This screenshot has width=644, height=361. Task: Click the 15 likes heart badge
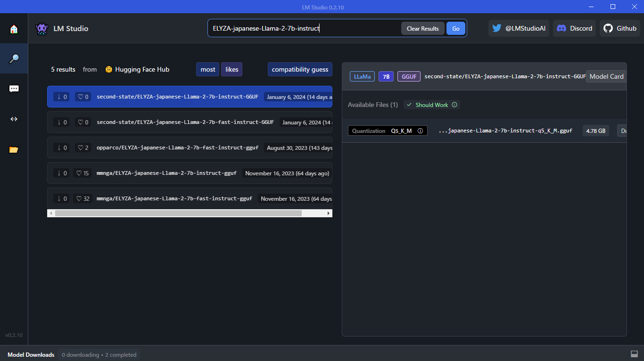tap(83, 173)
